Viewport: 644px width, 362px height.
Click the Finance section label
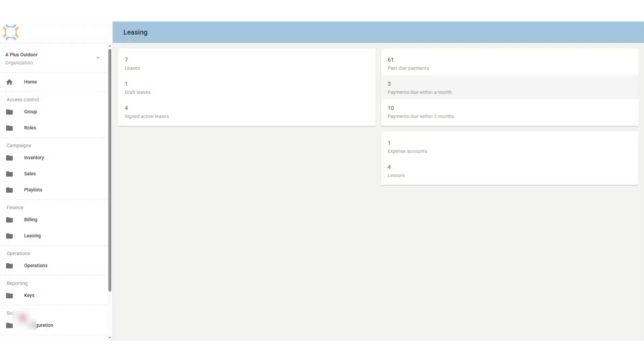pyautogui.click(x=15, y=207)
